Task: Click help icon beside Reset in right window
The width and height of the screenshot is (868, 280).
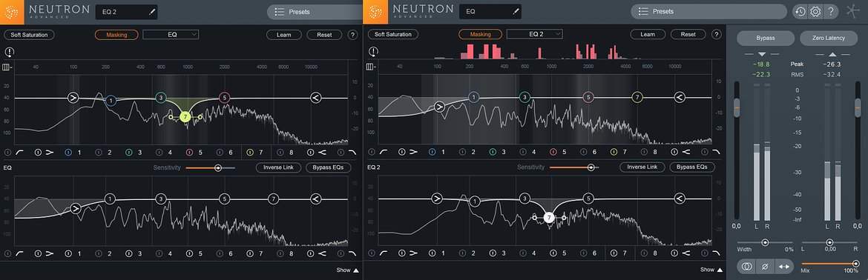Action: [717, 35]
